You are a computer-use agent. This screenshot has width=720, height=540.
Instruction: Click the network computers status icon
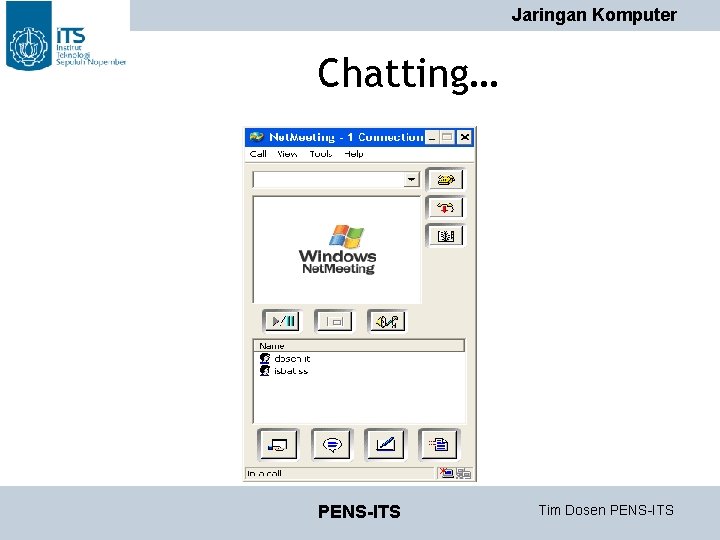[x=464, y=473]
